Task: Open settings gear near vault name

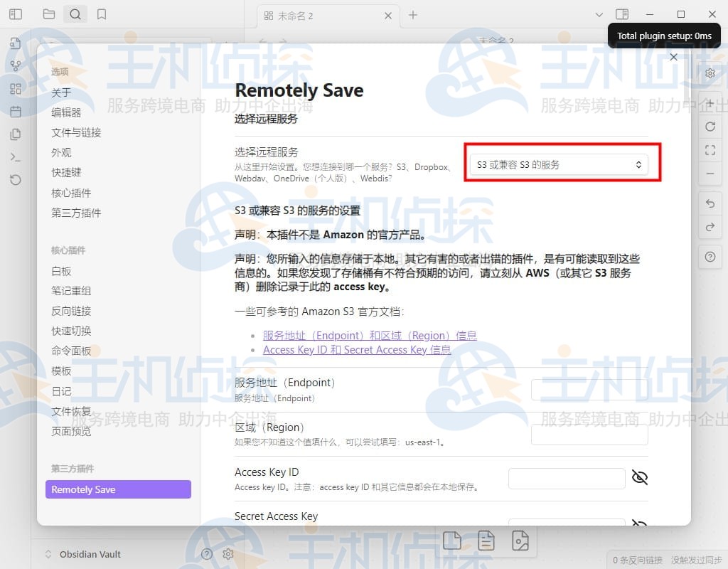Action: coord(228,553)
